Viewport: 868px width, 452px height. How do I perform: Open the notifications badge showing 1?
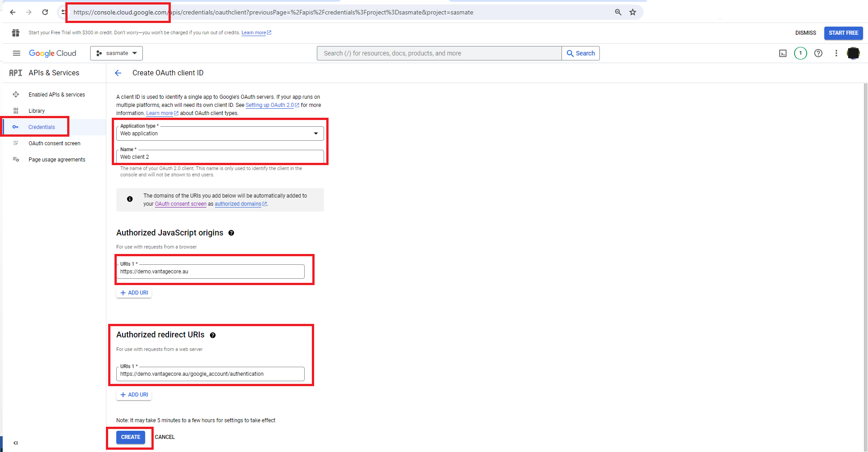click(x=800, y=53)
